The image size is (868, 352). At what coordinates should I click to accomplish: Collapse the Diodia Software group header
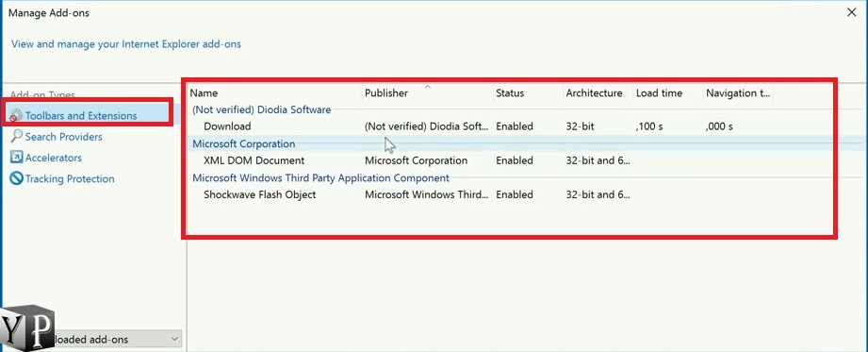261,109
